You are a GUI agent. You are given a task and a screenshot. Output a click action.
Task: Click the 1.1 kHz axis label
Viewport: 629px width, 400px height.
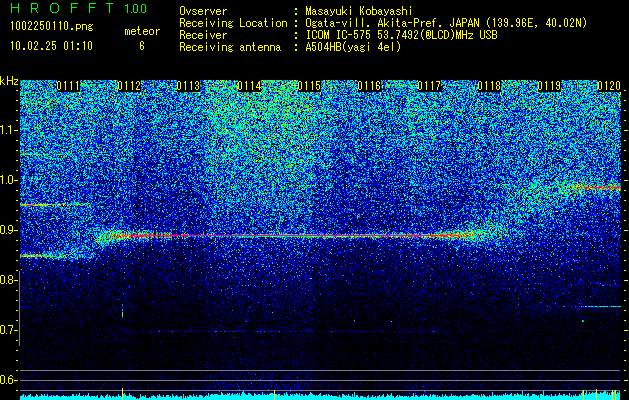click(x=7, y=130)
